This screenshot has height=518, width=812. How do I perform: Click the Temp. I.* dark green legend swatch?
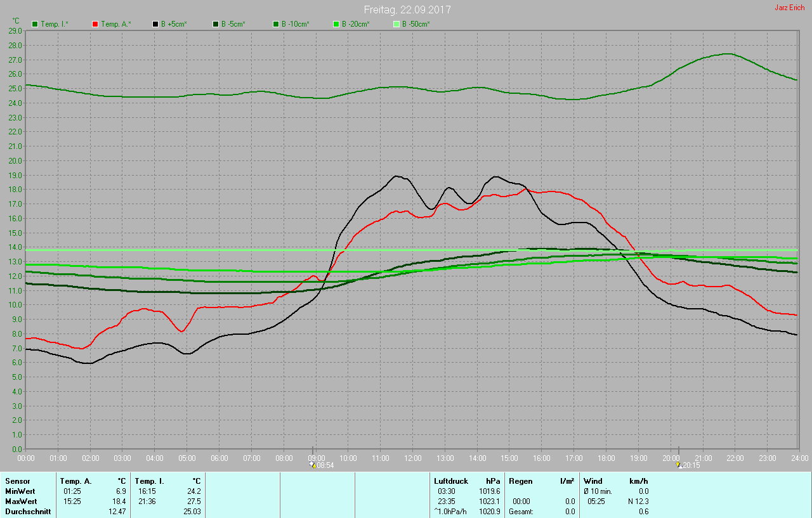(x=35, y=24)
